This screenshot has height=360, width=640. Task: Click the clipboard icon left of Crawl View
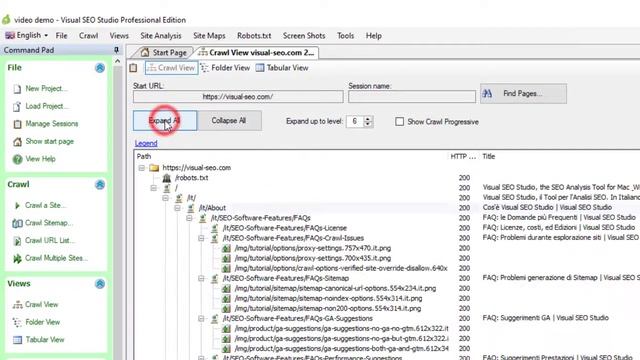coord(133,68)
